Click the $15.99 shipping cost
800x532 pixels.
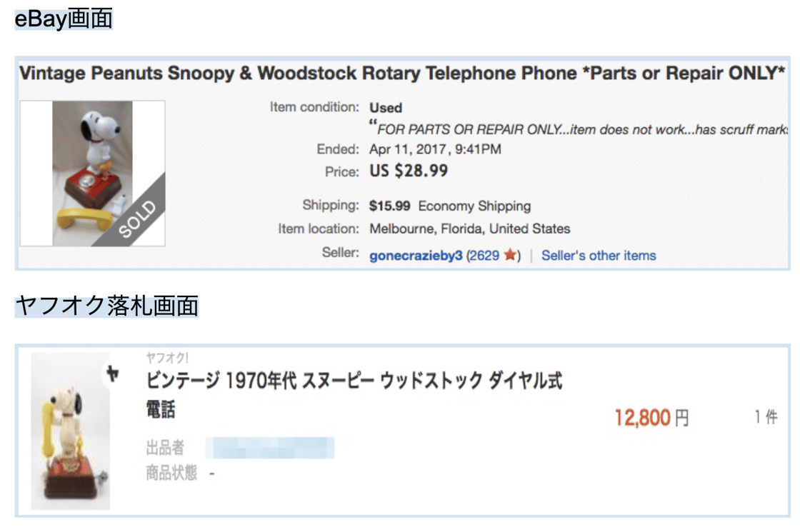tap(389, 206)
